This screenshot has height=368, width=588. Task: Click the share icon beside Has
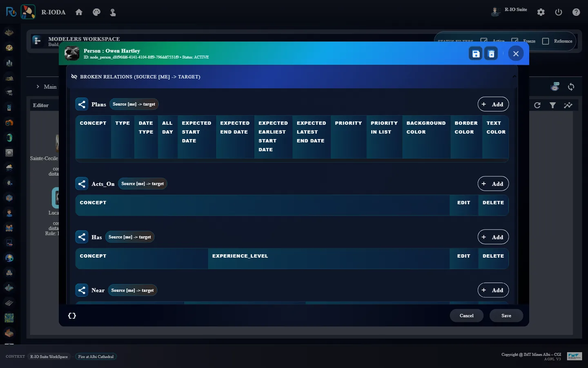click(x=82, y=237)
